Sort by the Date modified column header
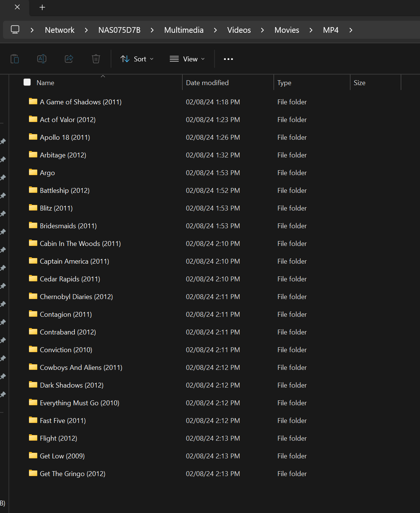This screenshot has width=420, height=513. (207, 83)
